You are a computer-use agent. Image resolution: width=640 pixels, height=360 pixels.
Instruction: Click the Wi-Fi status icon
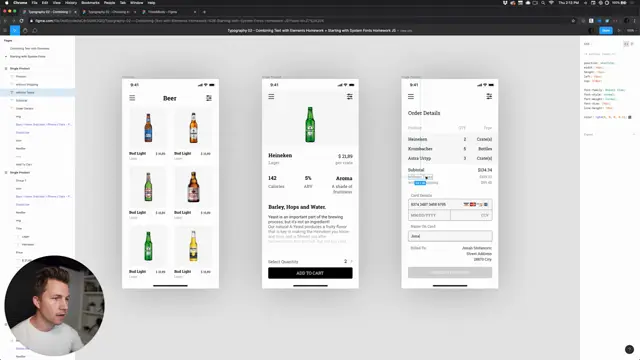[551, 2]
